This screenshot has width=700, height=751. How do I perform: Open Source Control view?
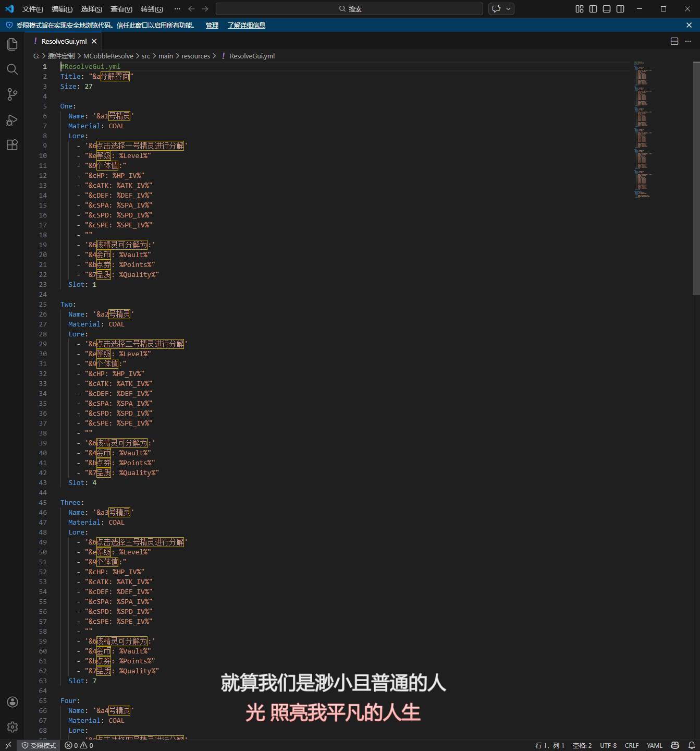pyautogui.click(x=12, y=94)
